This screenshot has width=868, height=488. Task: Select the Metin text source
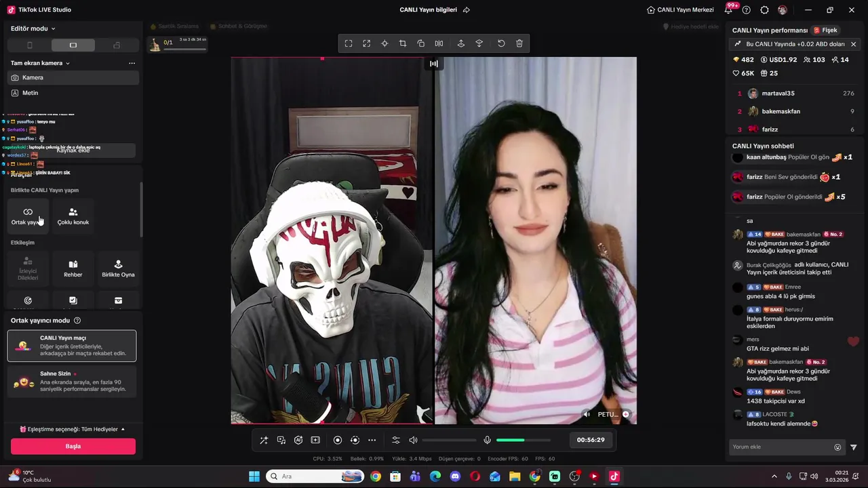click(73, 93)
